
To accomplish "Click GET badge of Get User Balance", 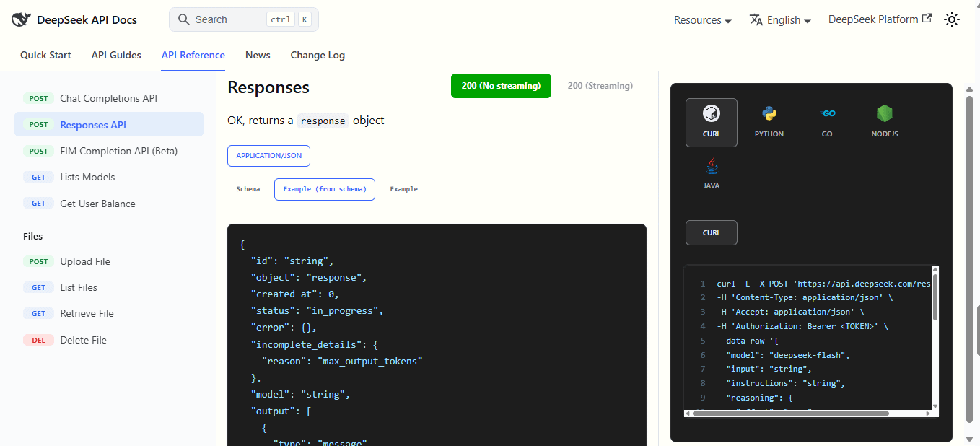I will pyautogui.click(x=39, y=204).
